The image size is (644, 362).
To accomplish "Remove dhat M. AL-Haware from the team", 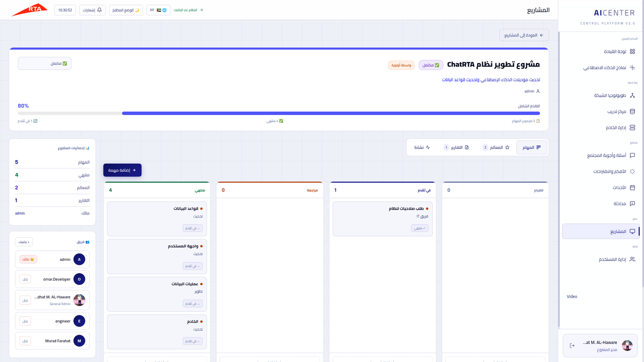I will coord(25,300).
